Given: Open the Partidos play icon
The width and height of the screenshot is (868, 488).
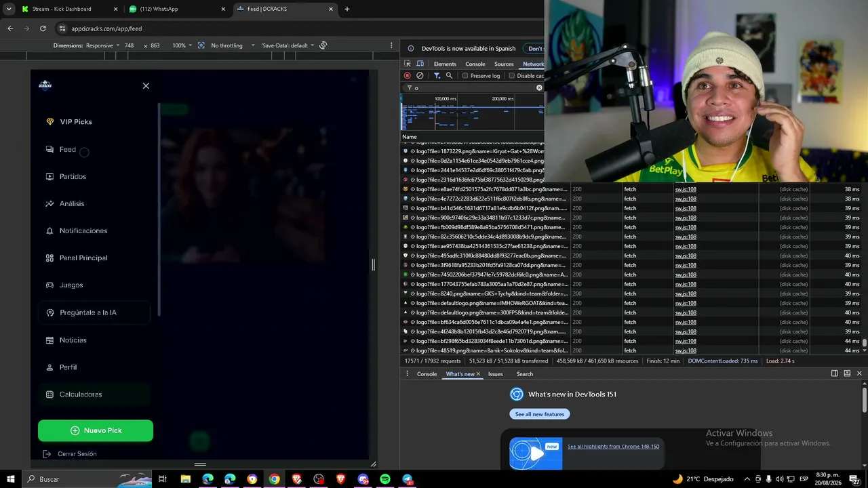Looking at the screenshot, I should click(x=50, y=176).
